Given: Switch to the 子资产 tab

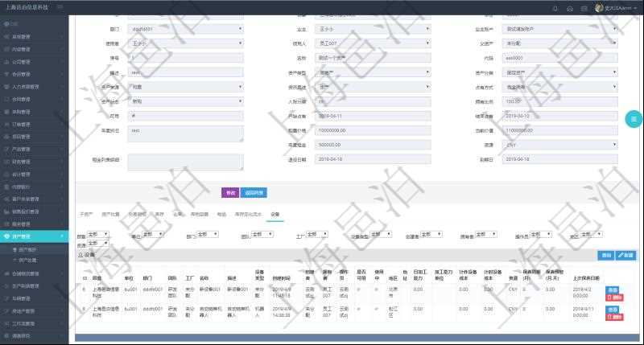Looking at the screenshot, I should tap(87, 215).
